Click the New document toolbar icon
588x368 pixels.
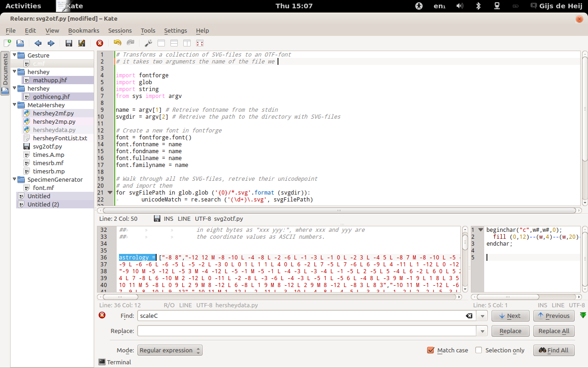pyautogui.click(x=7, y=43)
